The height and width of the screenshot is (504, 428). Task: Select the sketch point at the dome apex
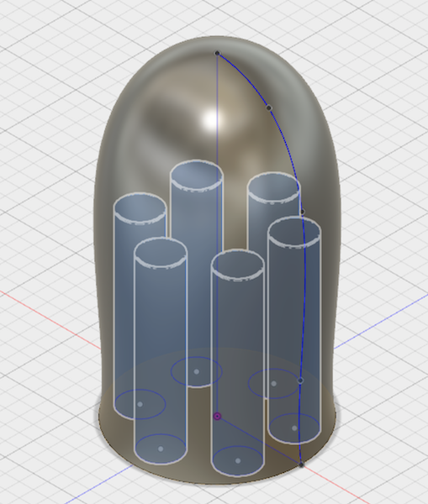coord(217,53)
